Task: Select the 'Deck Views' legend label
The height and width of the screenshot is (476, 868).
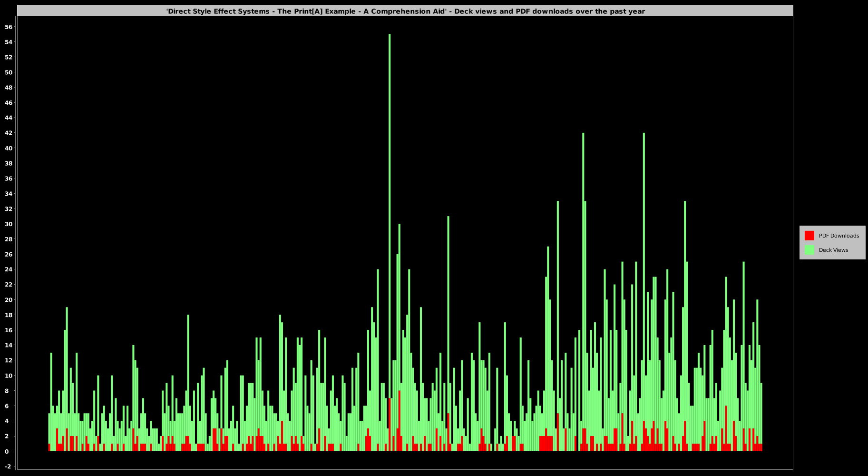Action: (833, 250)
